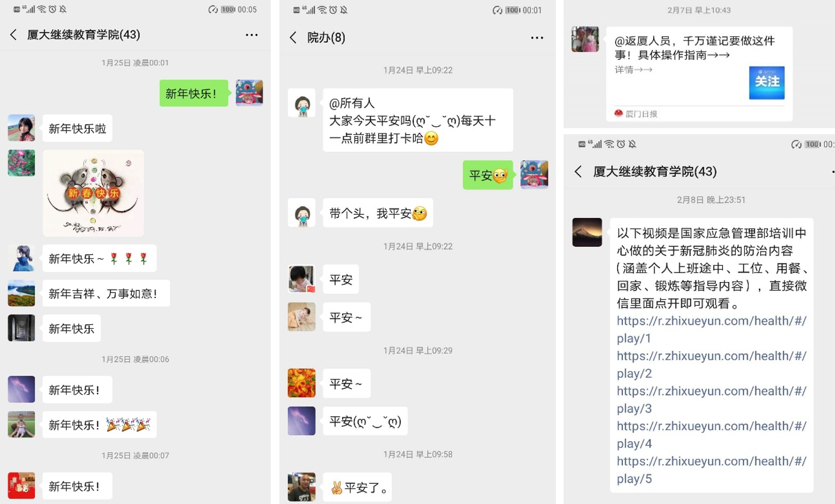Tap the green 平安 message bubble
The height and width of the screenshot is (504, 835).
tap(488, 175)
